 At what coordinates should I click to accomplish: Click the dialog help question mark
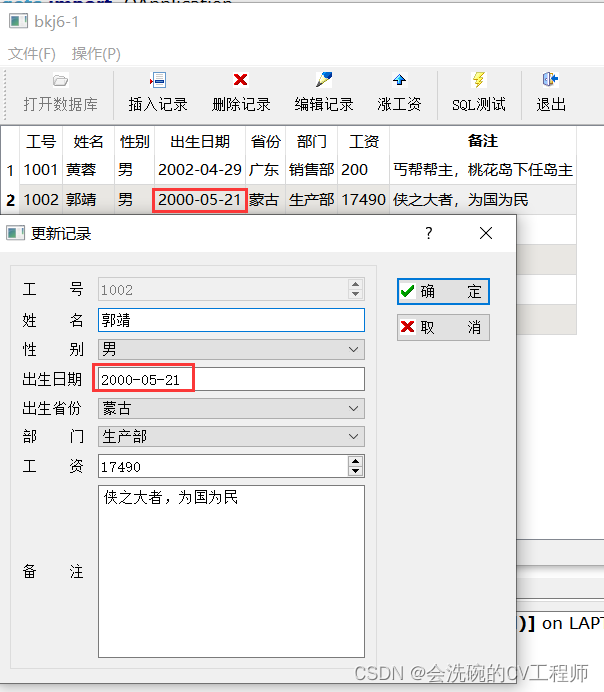(x=429, y=233)
